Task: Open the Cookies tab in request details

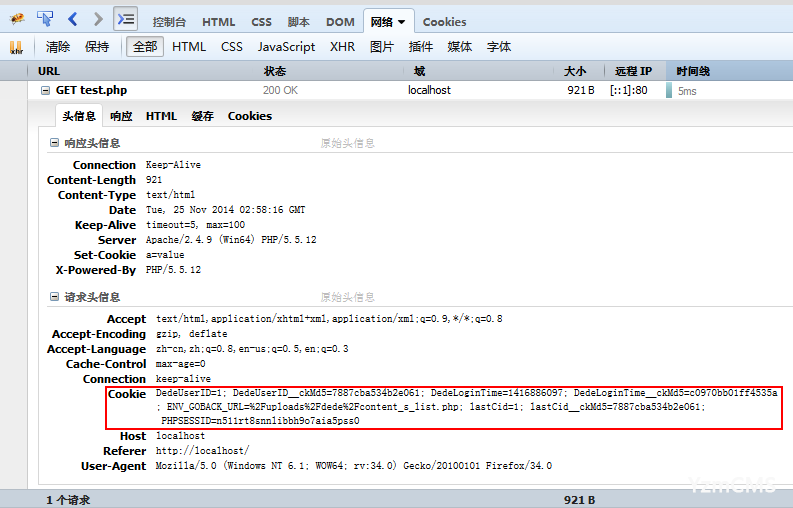Action: 249,116
